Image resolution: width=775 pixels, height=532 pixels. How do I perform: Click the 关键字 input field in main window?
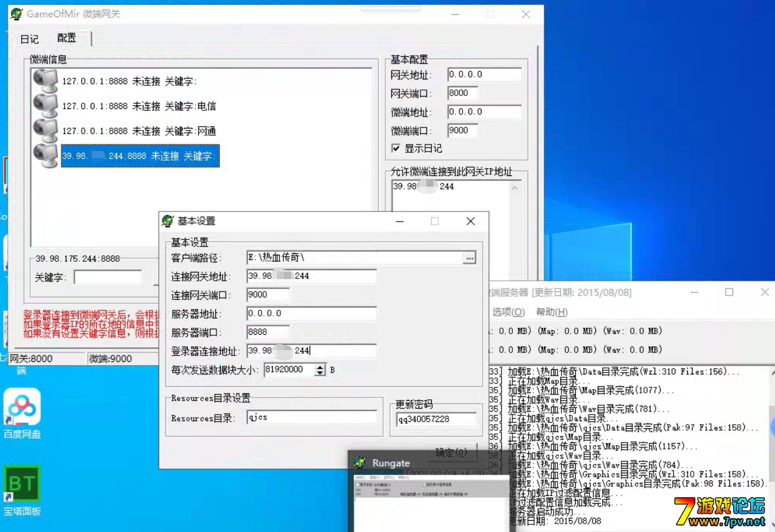point(108,277)
